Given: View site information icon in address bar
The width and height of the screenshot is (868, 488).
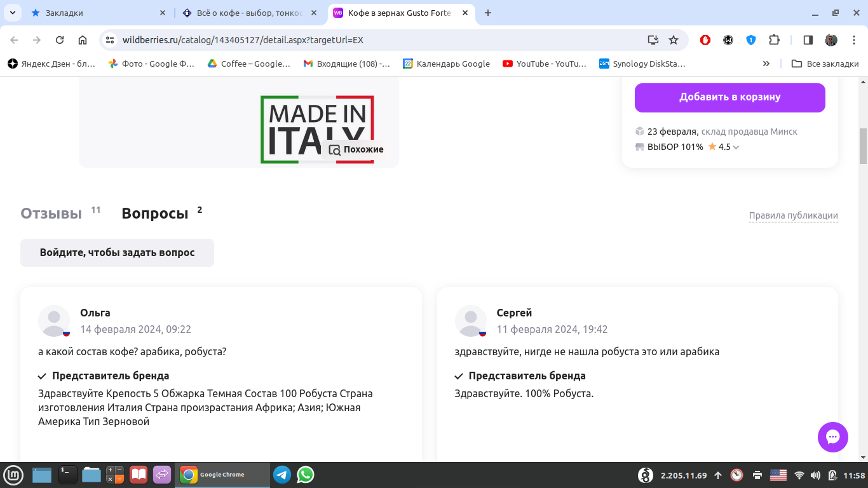Looking at the screenshot, I should click(111, 40).
